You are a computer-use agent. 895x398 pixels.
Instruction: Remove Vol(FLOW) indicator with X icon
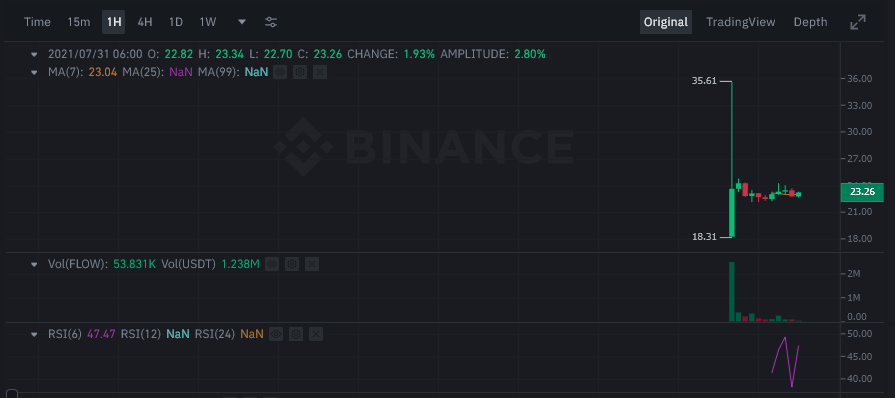(312, 264)
